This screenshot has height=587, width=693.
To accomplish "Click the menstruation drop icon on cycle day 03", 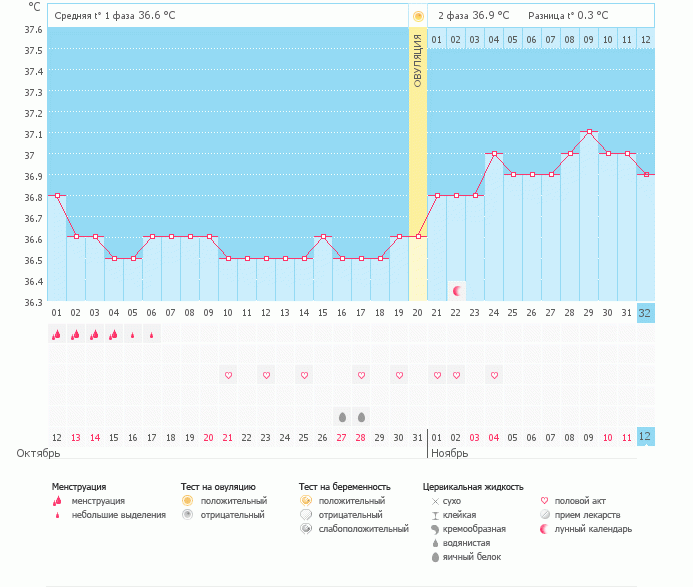I will click(x=94, y=335).
